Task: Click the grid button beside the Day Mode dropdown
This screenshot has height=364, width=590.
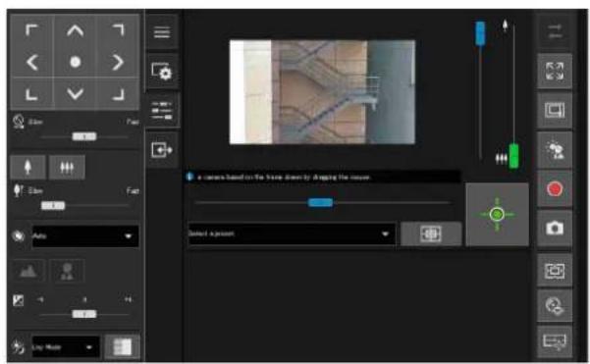Action: 123,346
